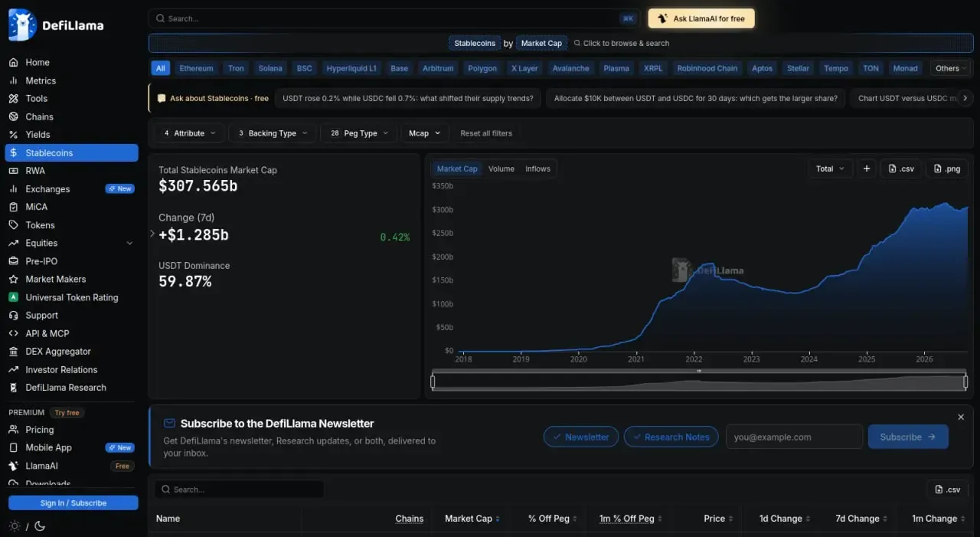Toggle the Newsletter subscription option
980x537 pixels.
click(x=581, y=437)
